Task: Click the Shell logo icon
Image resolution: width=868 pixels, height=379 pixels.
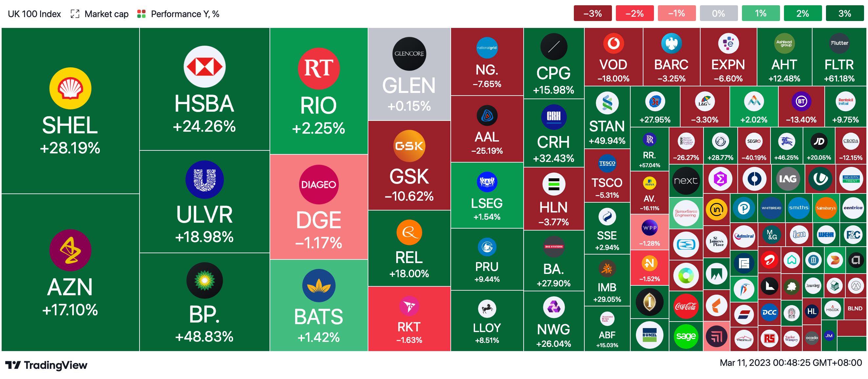Action: [70, 88]
